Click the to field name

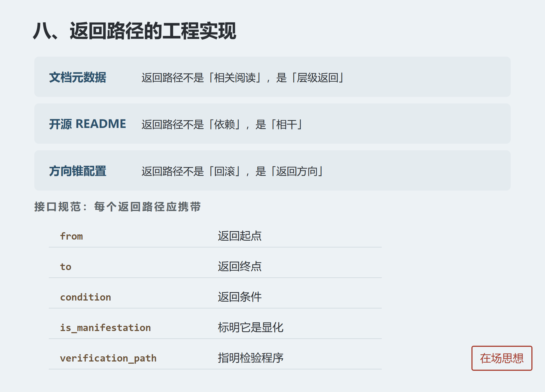tap(66, 267)
